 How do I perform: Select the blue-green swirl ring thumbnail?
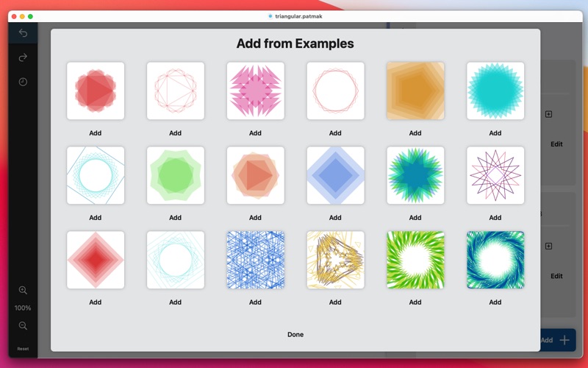(x=495, y=260)
